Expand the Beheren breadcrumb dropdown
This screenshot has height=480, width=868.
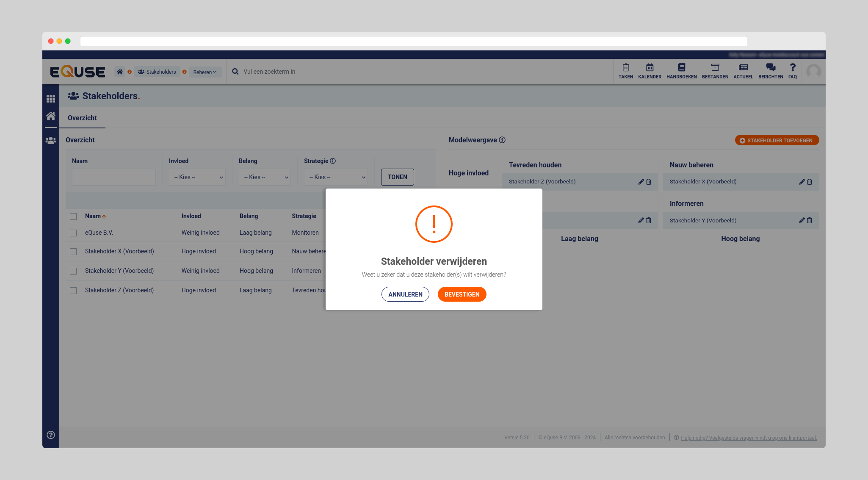[205, 72]
